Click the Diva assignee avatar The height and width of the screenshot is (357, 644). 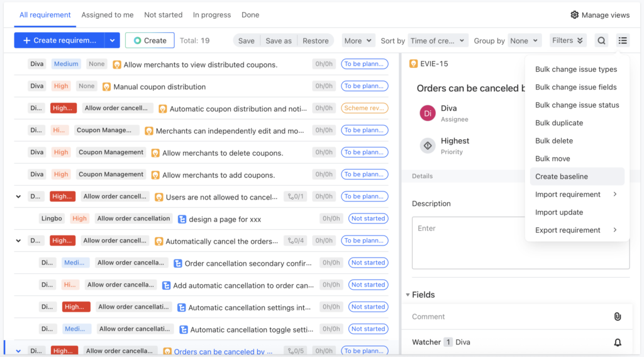coord(428,113)
